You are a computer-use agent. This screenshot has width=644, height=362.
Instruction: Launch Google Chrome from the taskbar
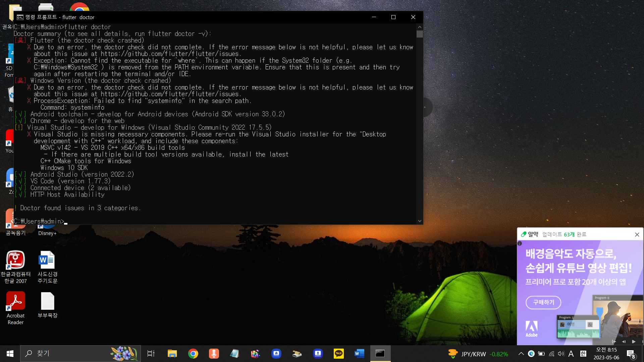[x=193, y=354]
